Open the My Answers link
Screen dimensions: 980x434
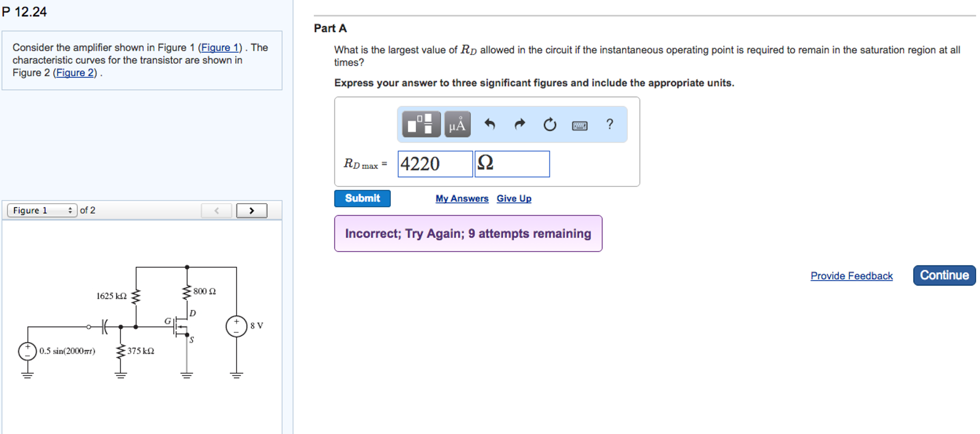tap(462, 198)
